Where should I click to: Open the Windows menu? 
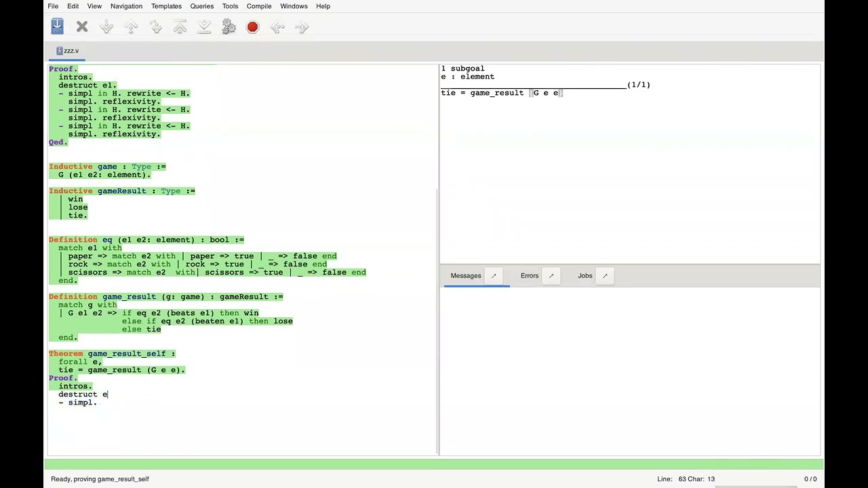(294, 6)
